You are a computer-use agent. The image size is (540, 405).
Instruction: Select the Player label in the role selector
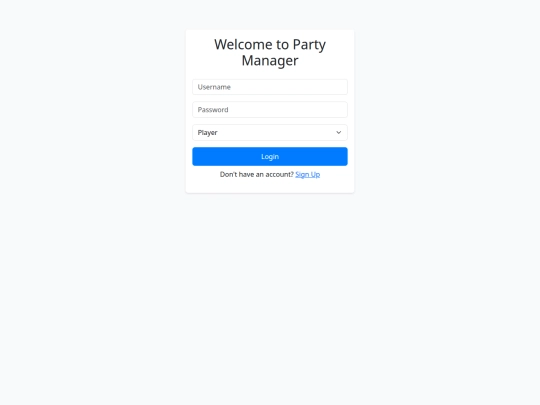(x=207, y=133)
